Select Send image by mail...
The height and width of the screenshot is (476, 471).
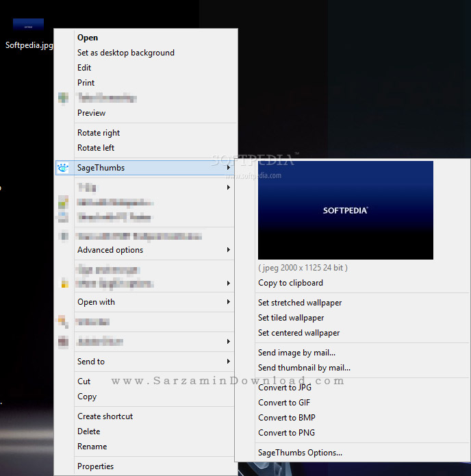coord(353,353)
